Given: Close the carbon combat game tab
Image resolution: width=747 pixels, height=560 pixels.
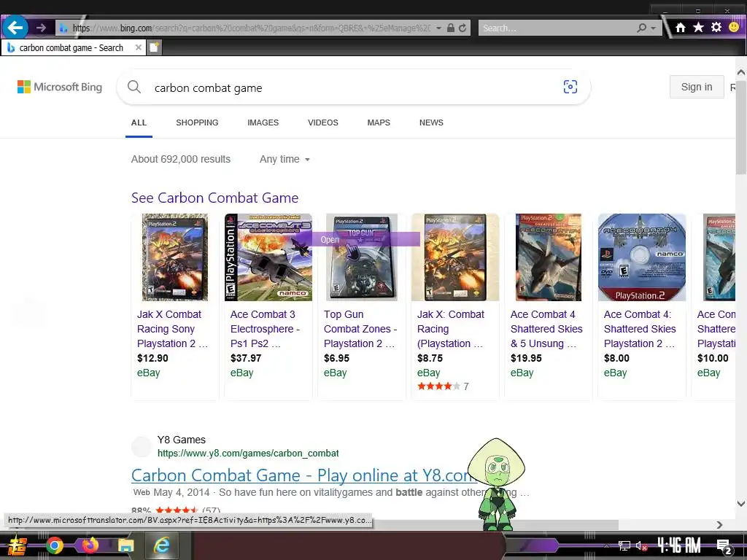Looking at the screenshot, I should pyautogui.click(x=138, y=47).
